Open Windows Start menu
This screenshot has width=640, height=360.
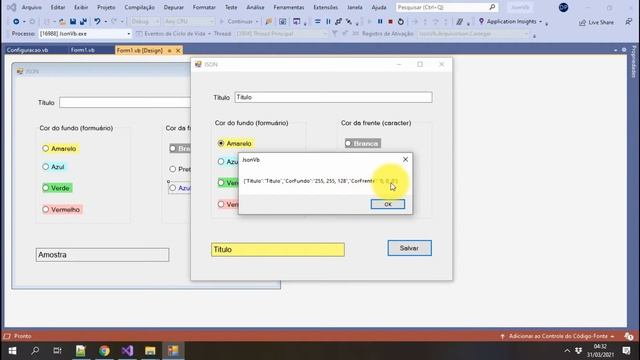point(12,351)
